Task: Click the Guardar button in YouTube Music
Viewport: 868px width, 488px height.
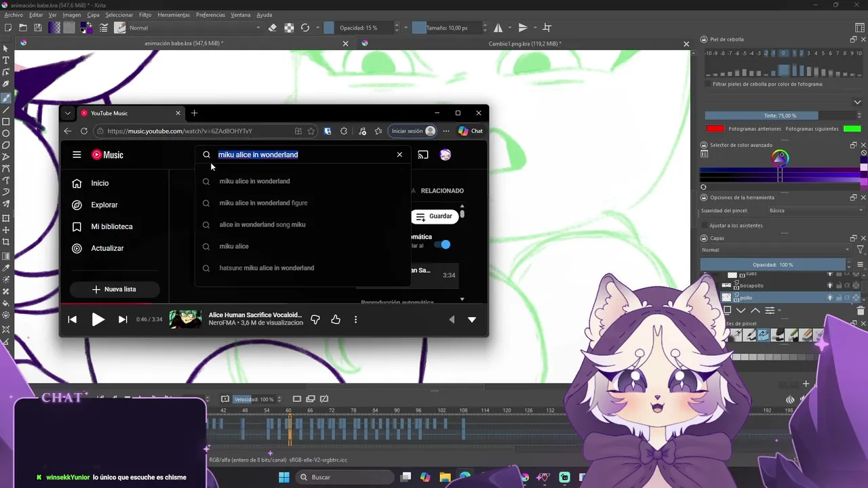Action: (434, 216)
